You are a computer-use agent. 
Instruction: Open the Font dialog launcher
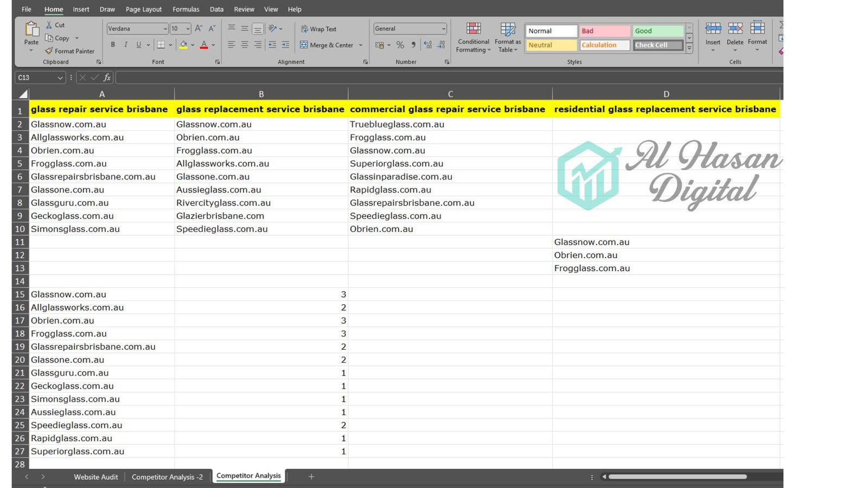coord(218,62)
